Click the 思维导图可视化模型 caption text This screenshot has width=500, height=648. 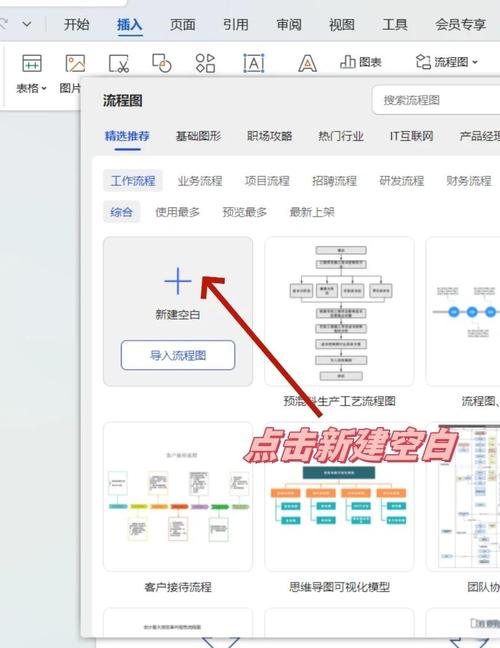click(339, 587)
